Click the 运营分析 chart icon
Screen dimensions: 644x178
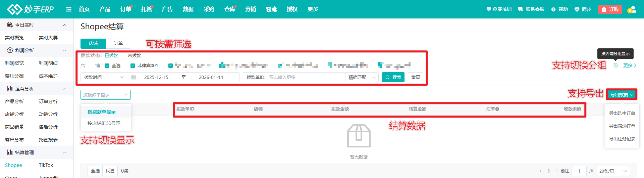click(x=10, y=89)
